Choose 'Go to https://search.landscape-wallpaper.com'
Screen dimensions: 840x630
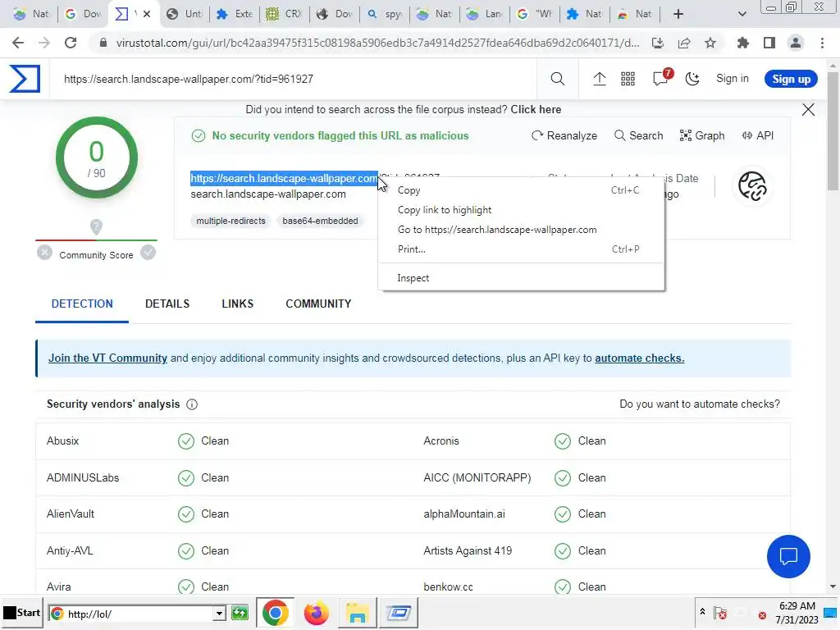(521, 230)
